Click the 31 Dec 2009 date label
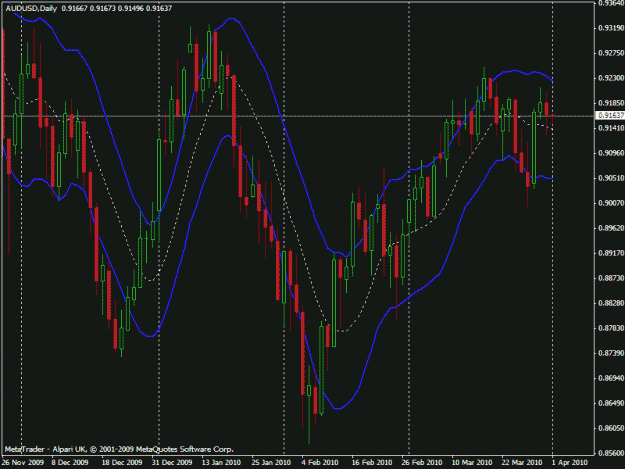Image resolution: width=625 pixels, height=469 pixels. coord(171,463)
